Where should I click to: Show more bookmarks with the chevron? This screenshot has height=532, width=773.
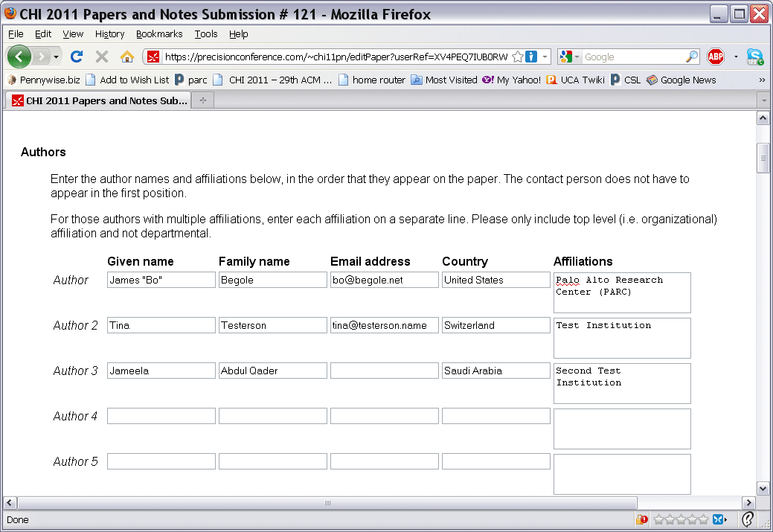pos(762,80)
